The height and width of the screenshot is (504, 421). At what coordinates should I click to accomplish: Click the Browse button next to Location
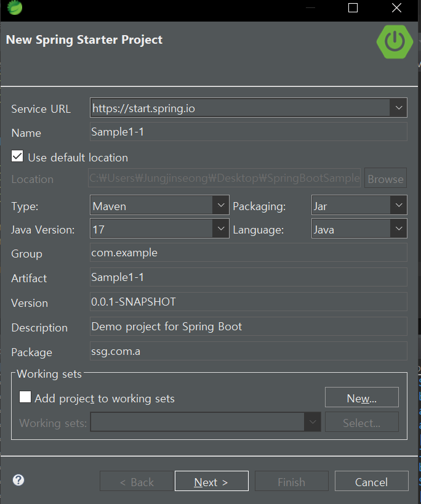point(386,178)
